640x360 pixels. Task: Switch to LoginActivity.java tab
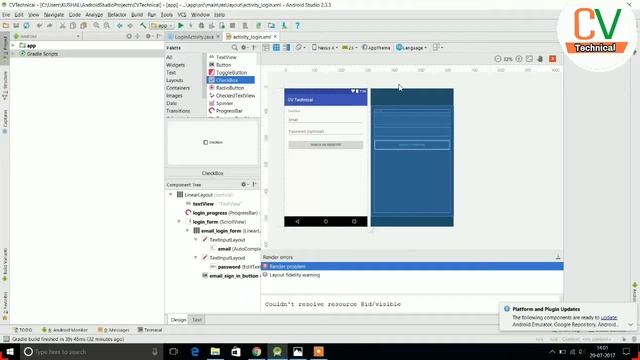coord(194,37)
